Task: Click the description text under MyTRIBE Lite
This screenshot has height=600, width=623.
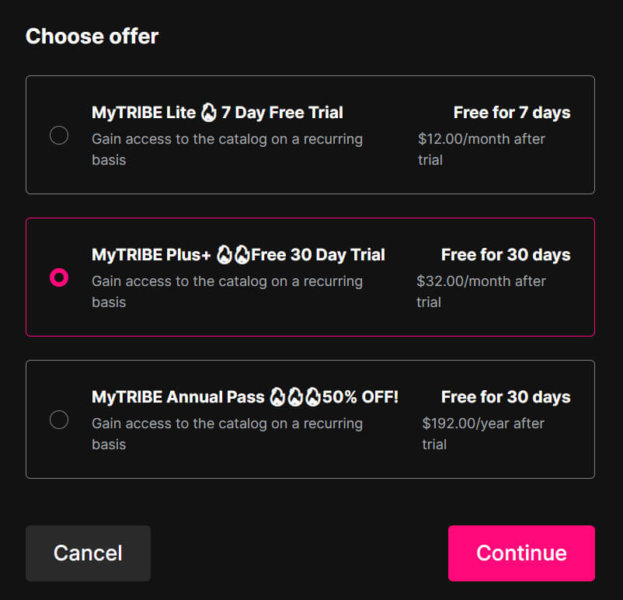Action: [x=227, y=149]
